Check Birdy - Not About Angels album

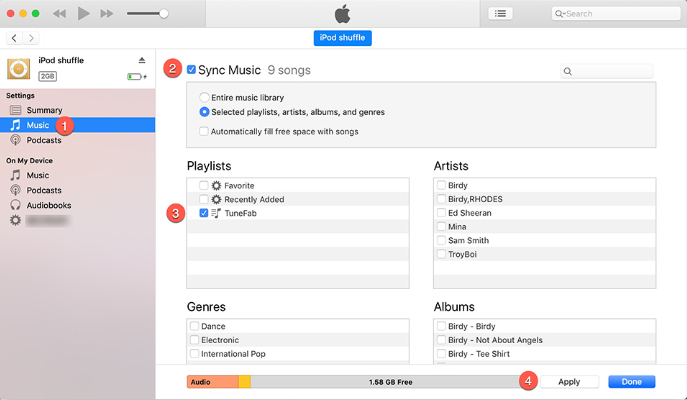[441, 340]
